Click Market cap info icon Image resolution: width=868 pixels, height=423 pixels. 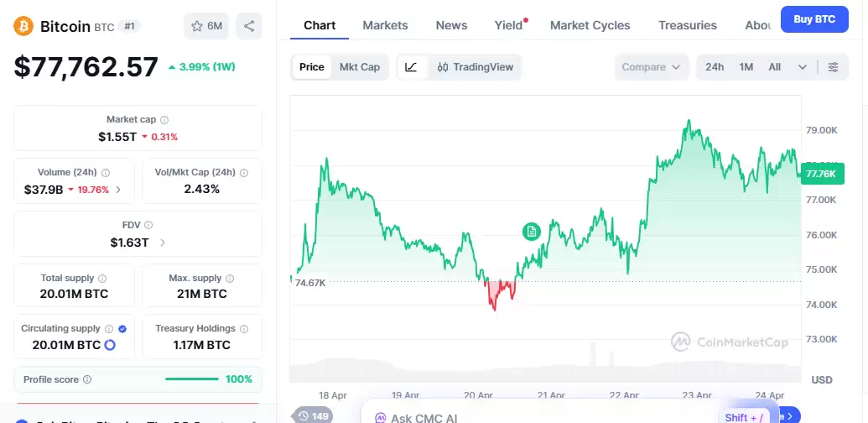164,120
